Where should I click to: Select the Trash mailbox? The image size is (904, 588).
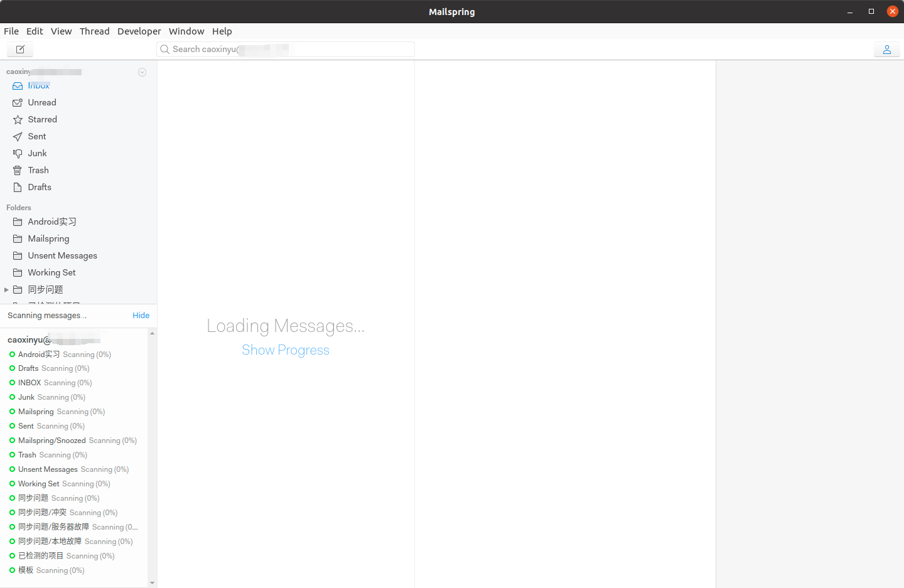click(x=38, y=170)
